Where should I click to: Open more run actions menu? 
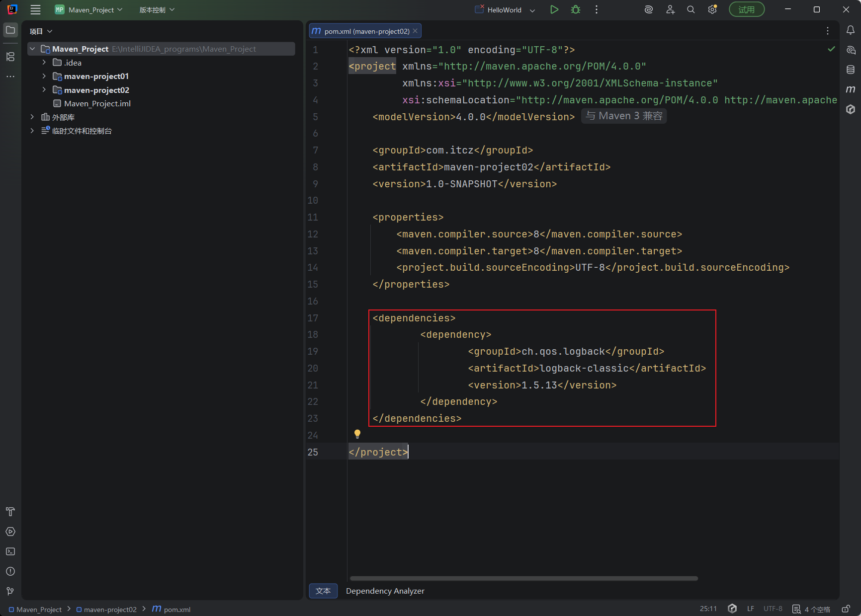pyautogui.click(x=597, y=9)
